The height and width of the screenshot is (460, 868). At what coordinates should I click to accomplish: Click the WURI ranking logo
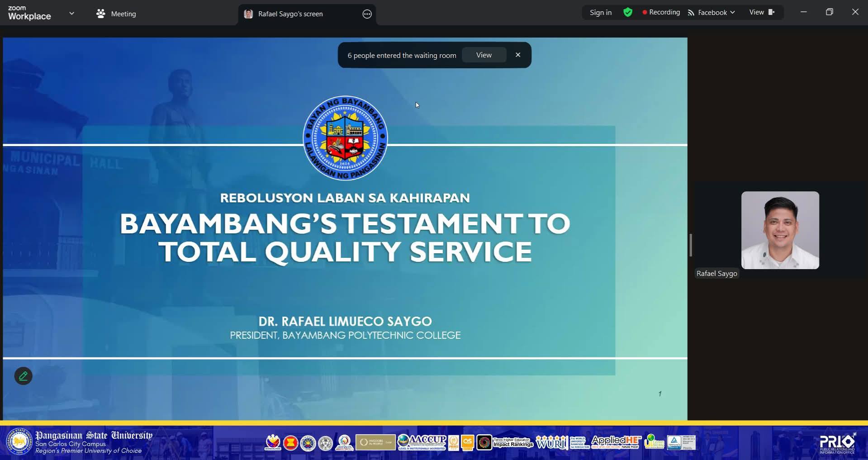(551, 442)
